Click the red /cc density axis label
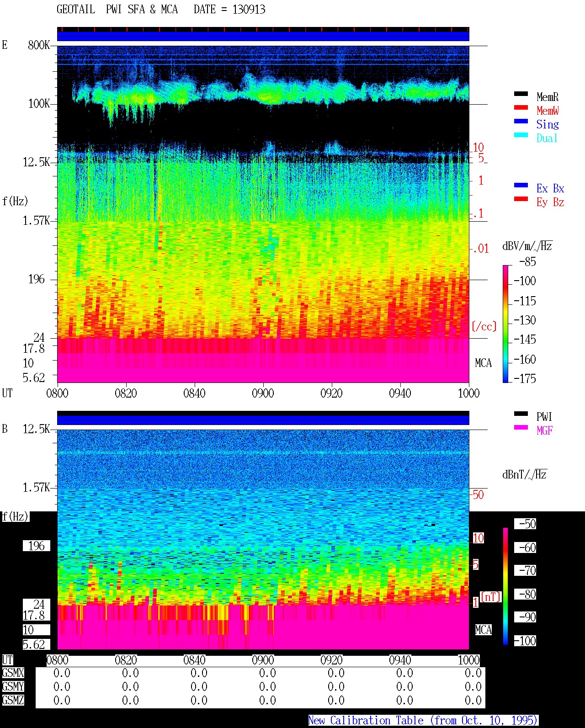The width and height of the screenshot is (585, 728). (x=484, y=326)
